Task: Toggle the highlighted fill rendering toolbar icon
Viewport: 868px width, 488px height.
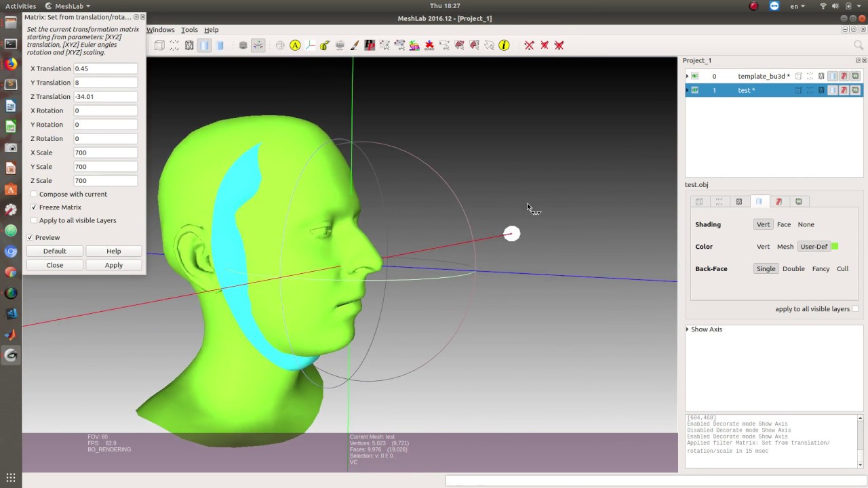Action: coord(204,45)
